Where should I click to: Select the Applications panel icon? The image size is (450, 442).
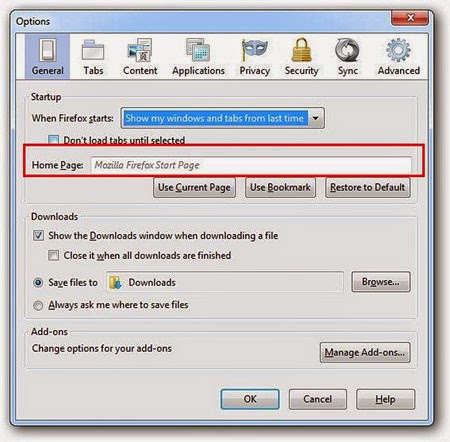click(x=198, y=50)
